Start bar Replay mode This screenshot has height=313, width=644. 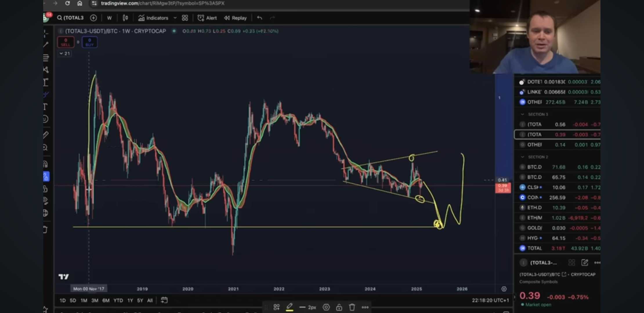tap(235, 18)
